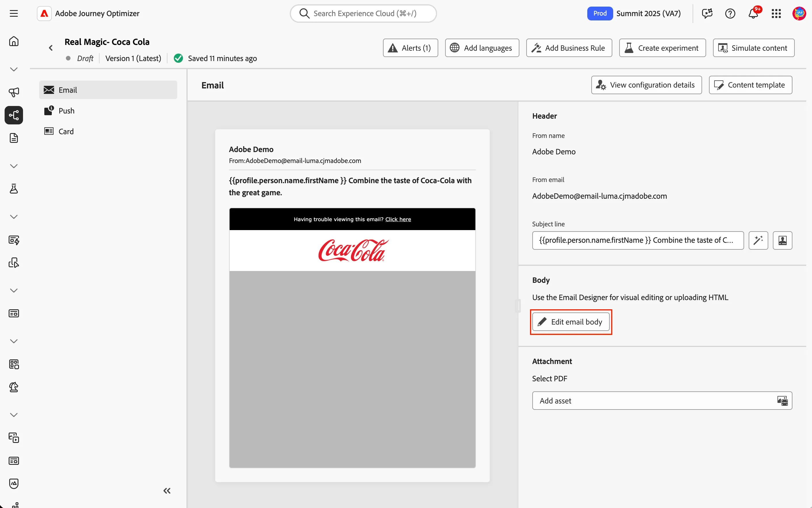The height and width of the screenshot is (508, 812).
Task: Expand the sidebar section chevron below Home
Action: 14,69
